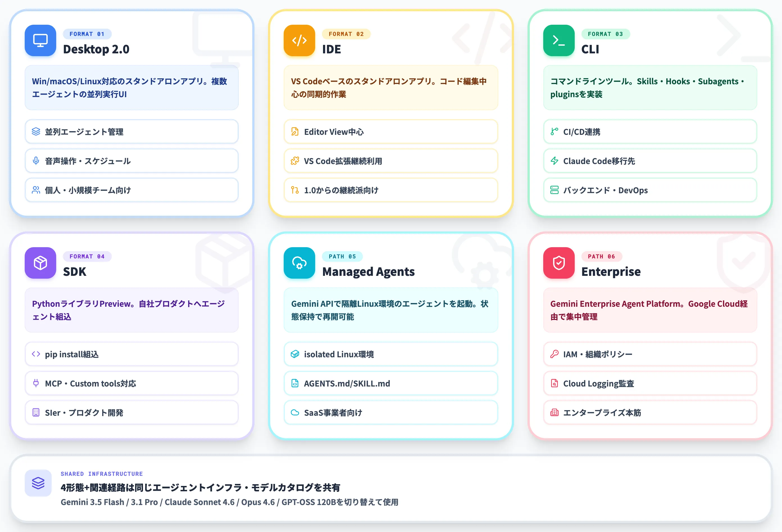Click the FORMAT 03 badge
This screenshot has height=532, width=782.
pyautogui.click(x=605, y=34)
